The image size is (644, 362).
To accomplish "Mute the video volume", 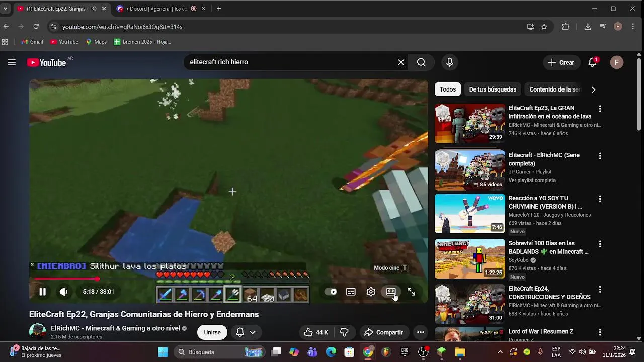I will click(63, 292).
